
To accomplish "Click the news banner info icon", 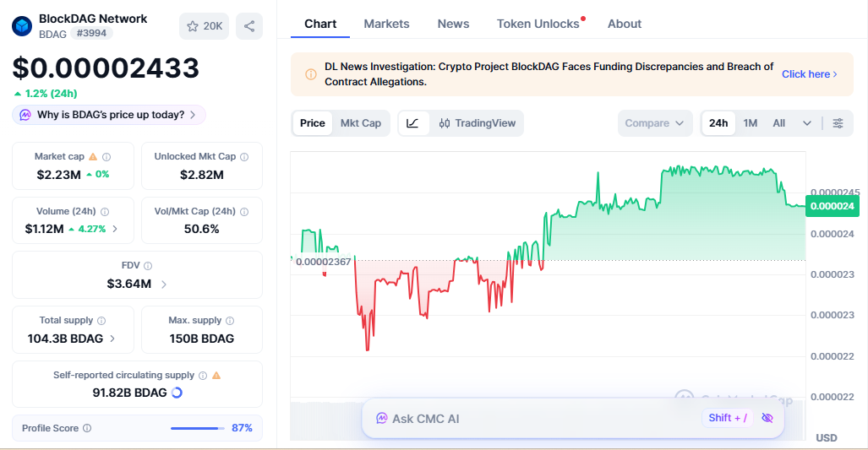I will click(311, 74).
